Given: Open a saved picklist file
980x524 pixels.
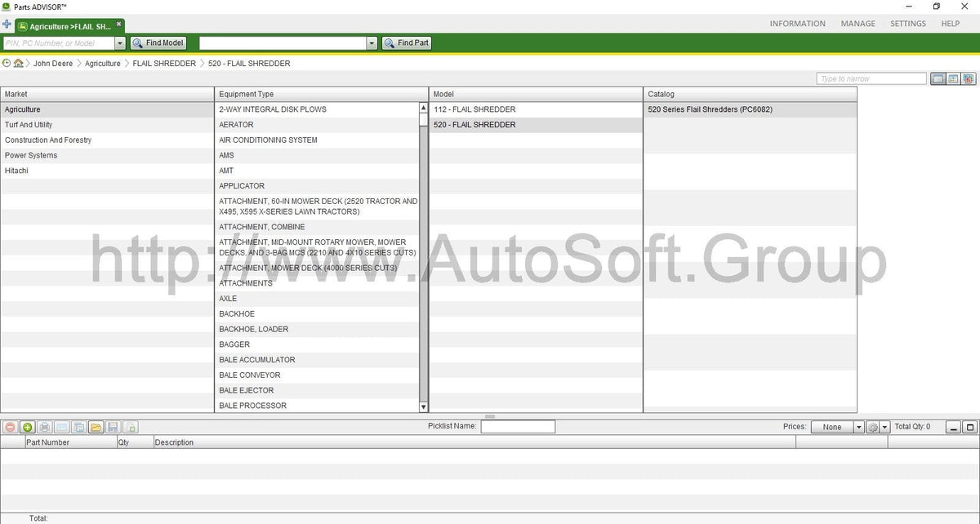Looking at the screenshot, I should click(x=96, y=426).
